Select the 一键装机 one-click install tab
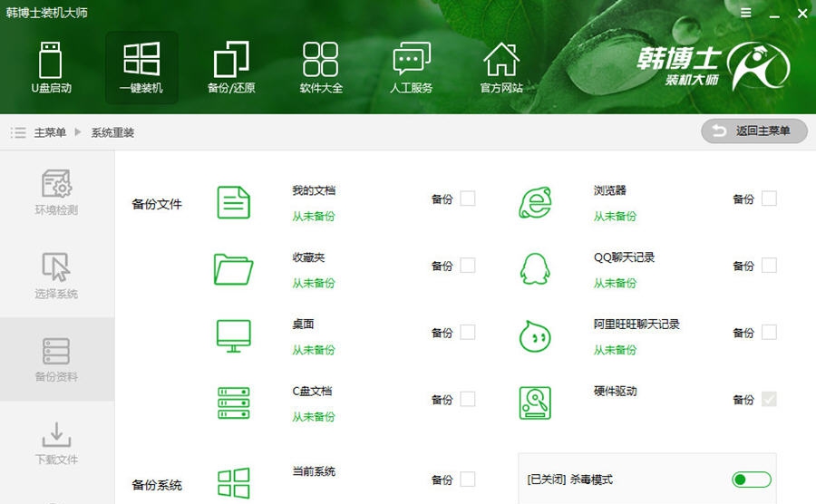The height and width of the screenshot is (504, 816). pyautogui.click(x=141, y=68)
